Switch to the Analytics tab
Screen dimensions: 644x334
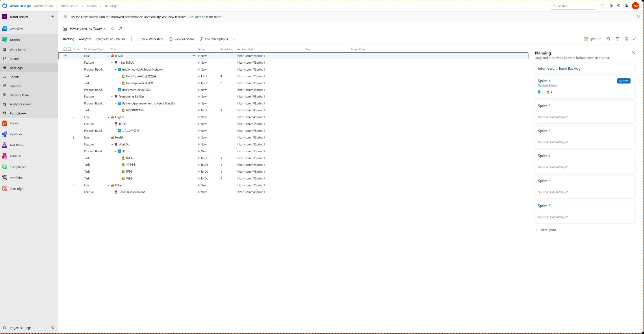click(x=85, y=39)
